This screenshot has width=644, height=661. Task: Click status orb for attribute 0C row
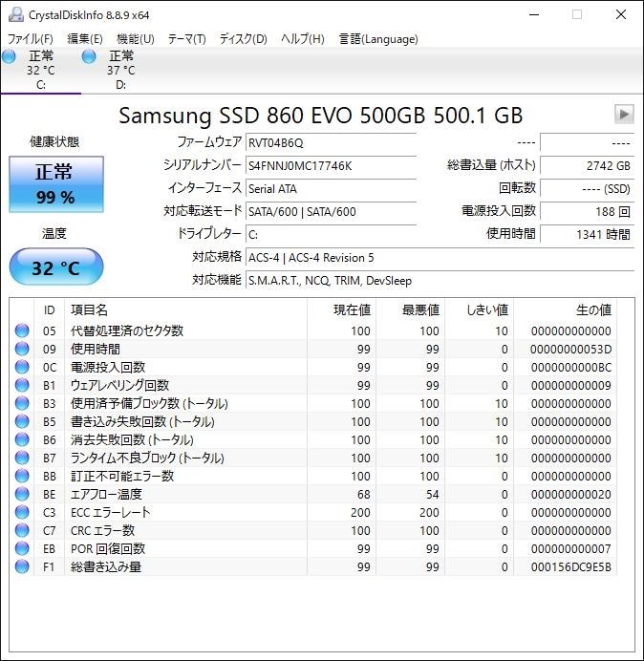(x=22, y=367)
